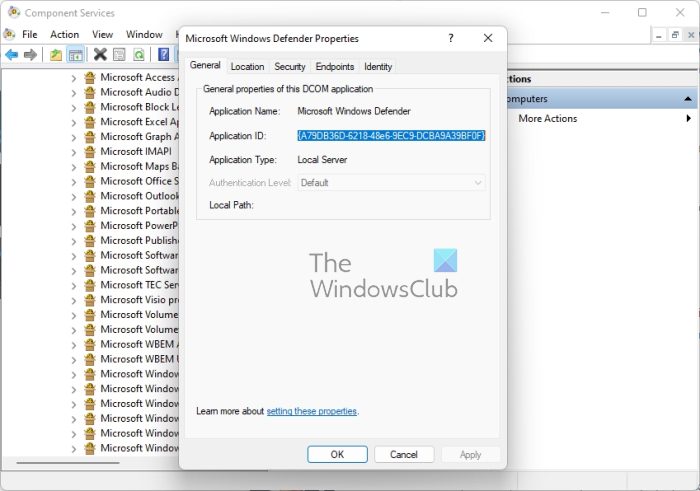Click the package icon beside Microsoft PowerP
Screen dimensions: 700x491
[90, 226]
